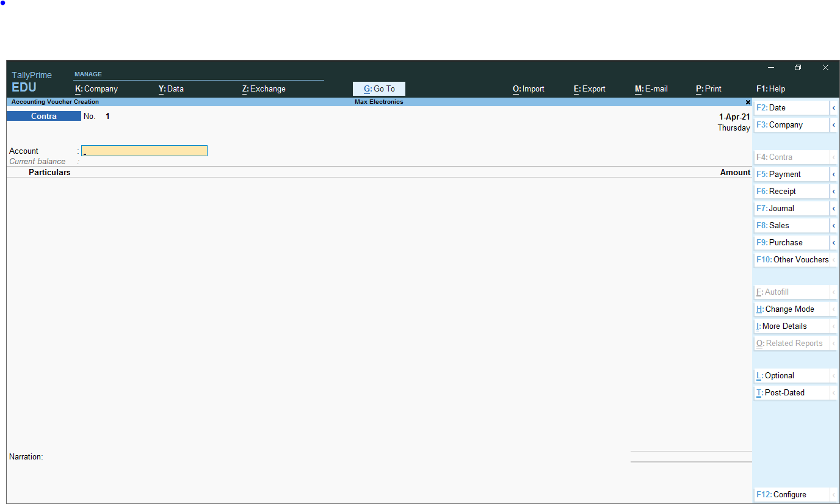Expand arrow next to F12: Configure
Screen dimensions: 840x504
pos(833,494)
